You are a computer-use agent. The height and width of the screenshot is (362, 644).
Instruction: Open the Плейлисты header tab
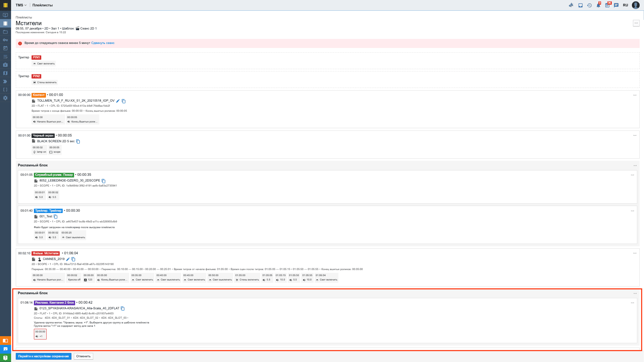tap(43, 5)
